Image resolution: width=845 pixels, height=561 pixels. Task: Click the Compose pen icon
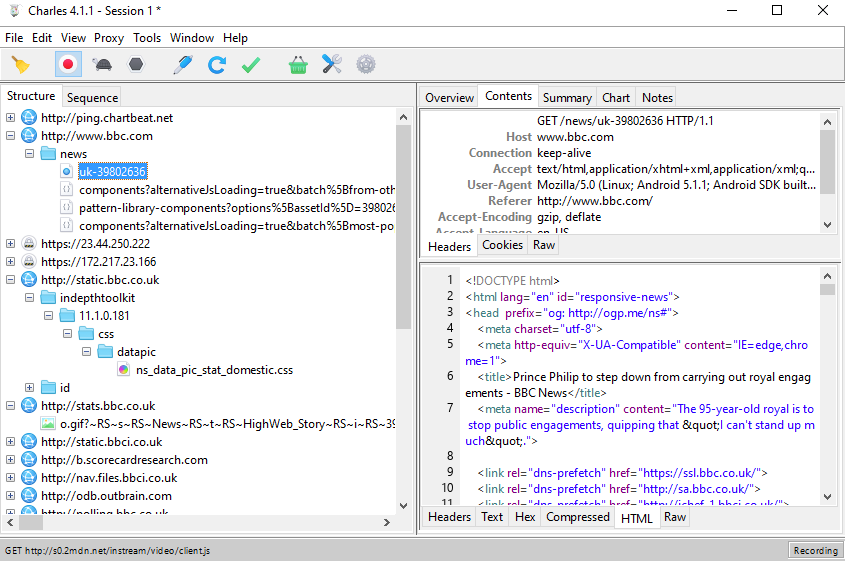click(x=183, y=65)
